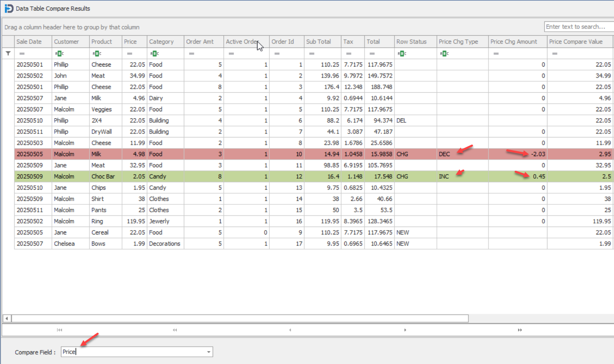Sort by Price Chg Amount column header
614x364 pixels.
coord(513,42)
